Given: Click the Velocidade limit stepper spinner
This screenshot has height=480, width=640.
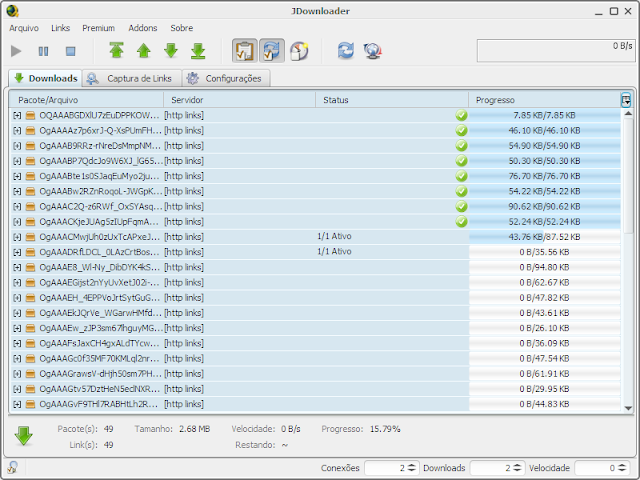Looking at the screenshot, I should [x=622, y=468].
